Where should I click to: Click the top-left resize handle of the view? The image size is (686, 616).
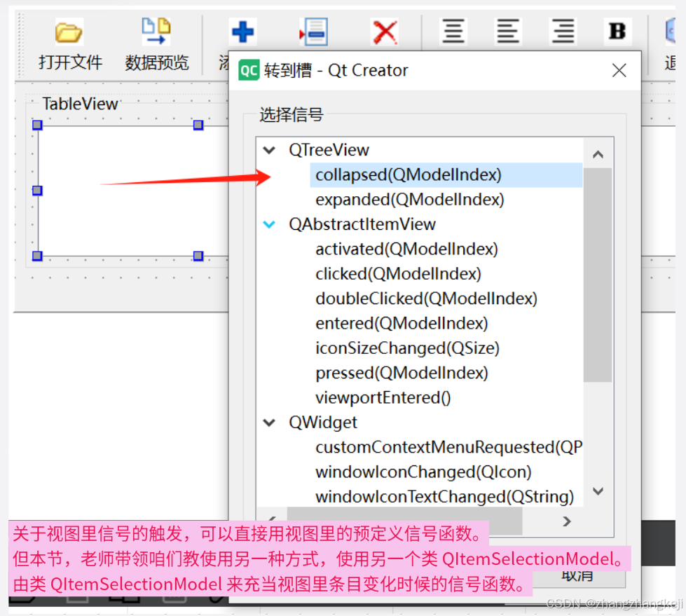pyautogui.click(x=37, y=125)
